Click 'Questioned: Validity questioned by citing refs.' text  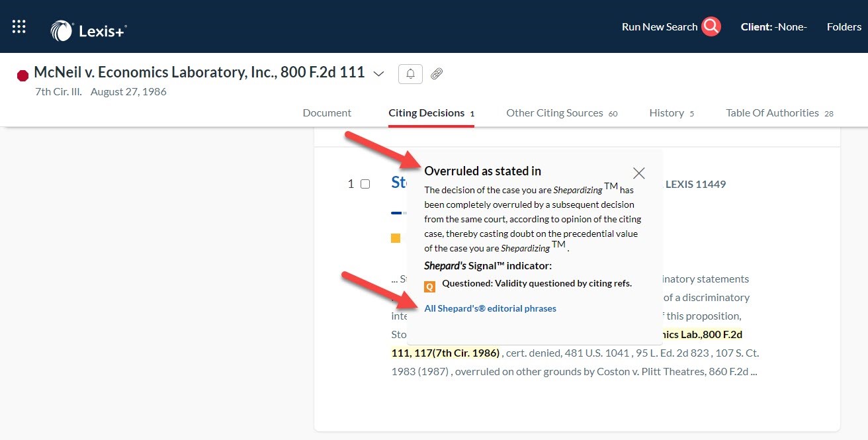click(x=537, y=284)
